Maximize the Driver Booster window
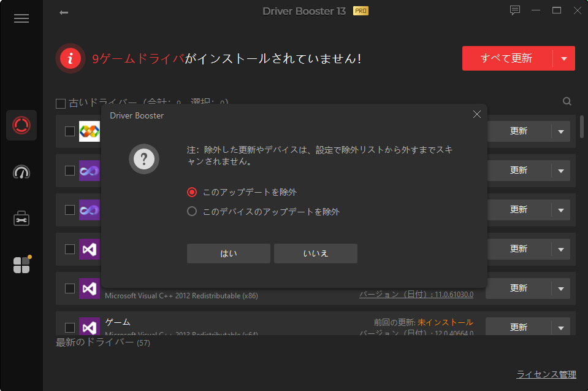This screenshot has width=588, height=391. tap(557, 10)
